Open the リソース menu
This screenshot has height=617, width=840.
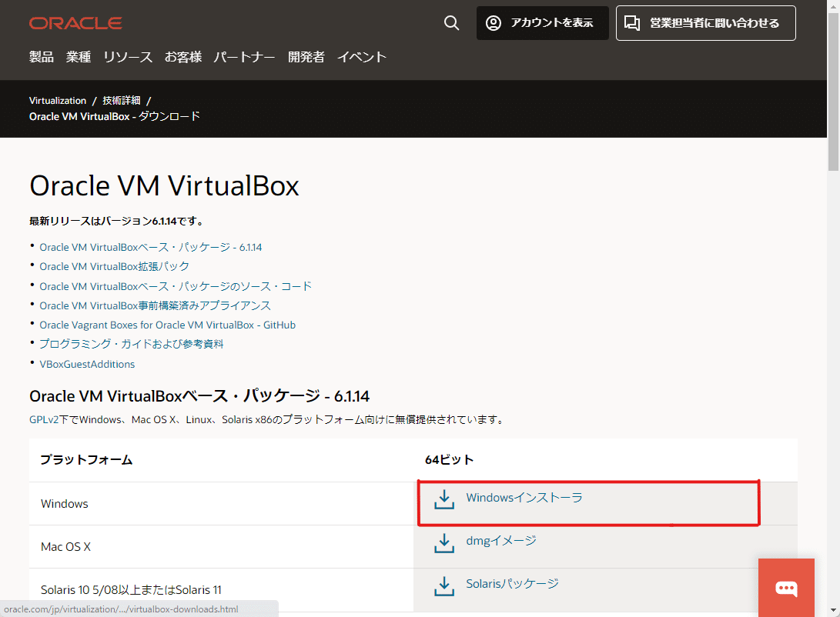[x=128, y=57]
